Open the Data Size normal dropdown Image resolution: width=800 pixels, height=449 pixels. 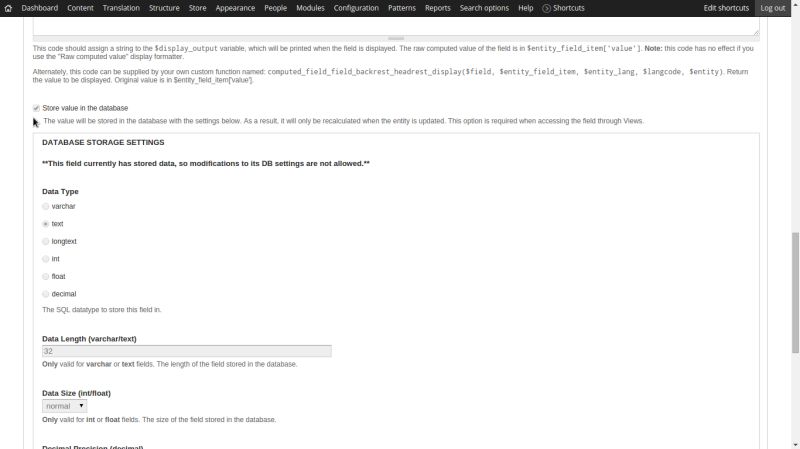pos(64,406)
